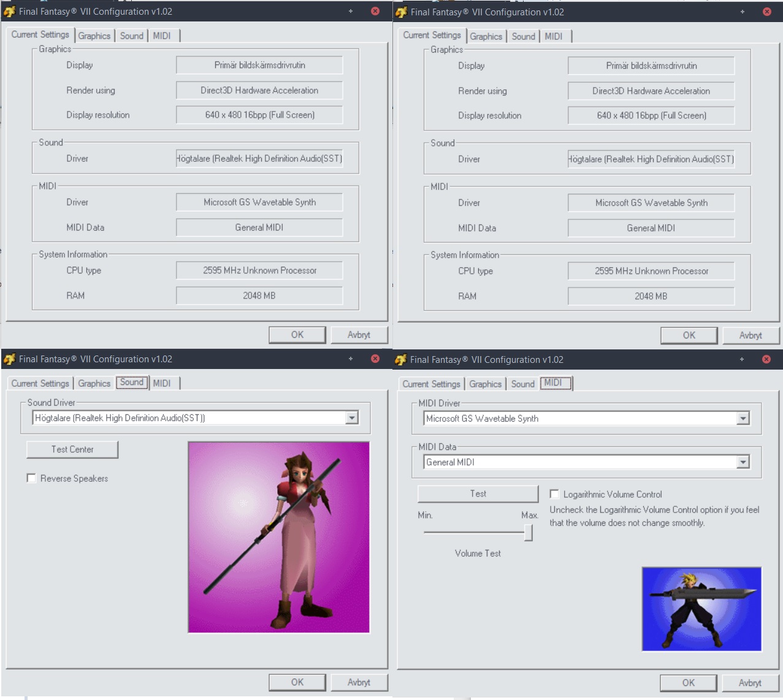Click the app icon in the top-left window's title bar

click(x=9, y=12)
